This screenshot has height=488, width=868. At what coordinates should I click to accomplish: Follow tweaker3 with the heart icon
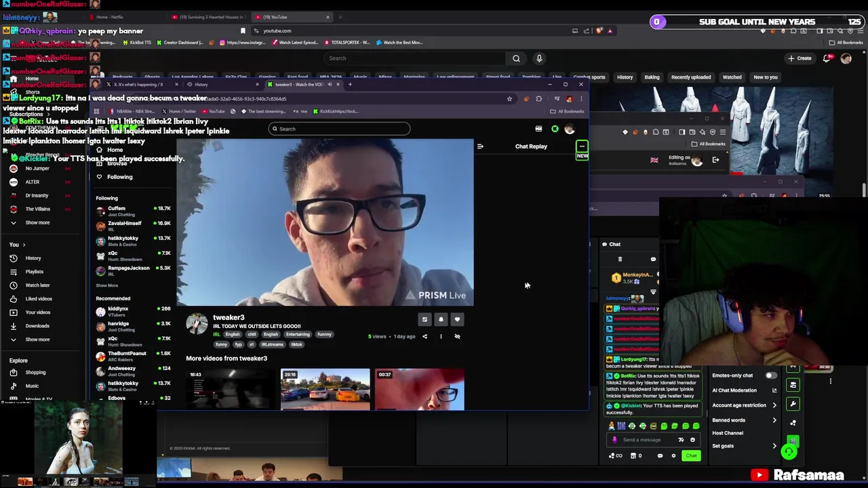pyautogui.click(x=457, y=319)
